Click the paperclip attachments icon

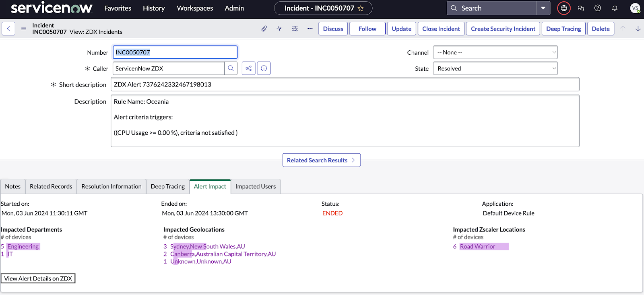[264, 29]
